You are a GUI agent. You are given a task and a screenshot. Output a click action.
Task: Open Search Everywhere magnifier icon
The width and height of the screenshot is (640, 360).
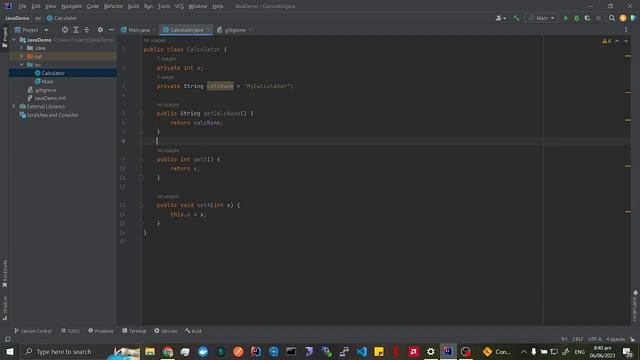612,18
